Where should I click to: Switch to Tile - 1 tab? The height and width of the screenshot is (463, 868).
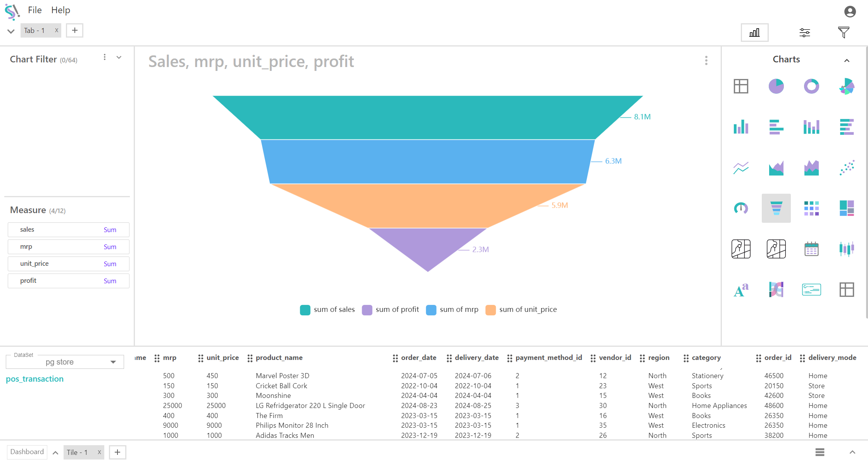pos(77,452)
